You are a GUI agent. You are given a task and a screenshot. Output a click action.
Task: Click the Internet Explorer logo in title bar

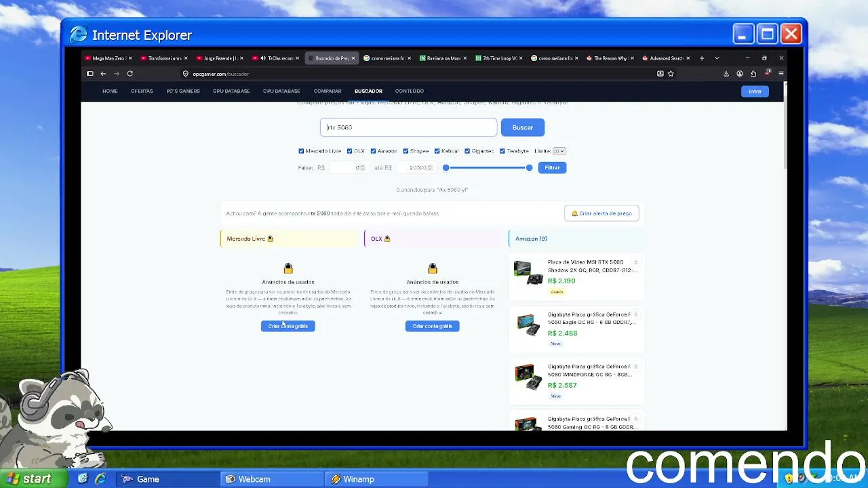point(79,35)
